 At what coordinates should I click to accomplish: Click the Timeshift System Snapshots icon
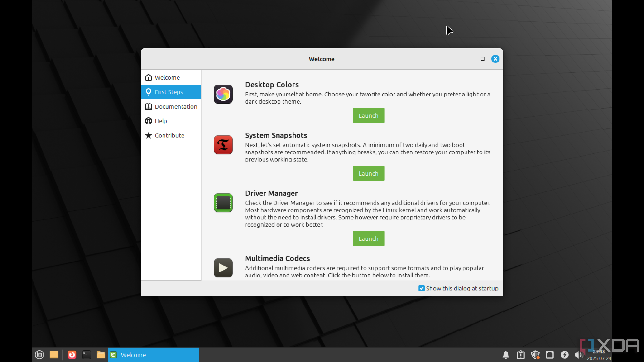pos(223,145)
